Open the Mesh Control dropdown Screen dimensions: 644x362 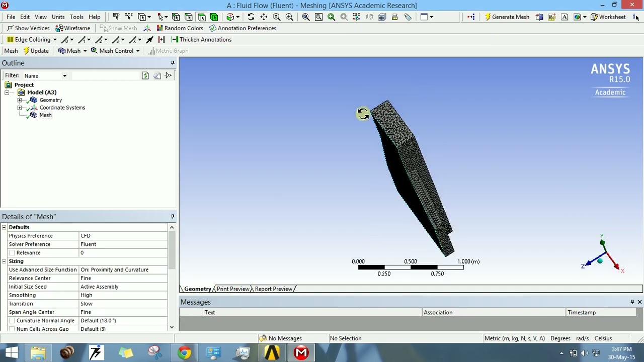point(115,51)
